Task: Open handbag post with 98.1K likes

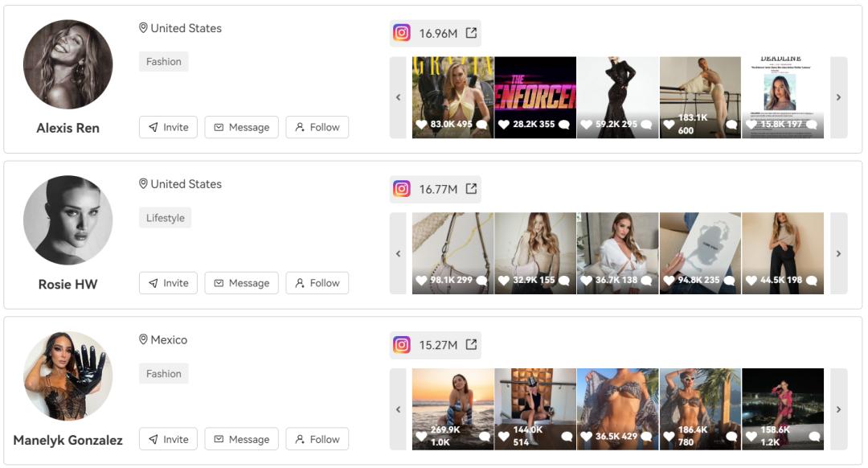Action: pyautogui.click(x=452, y=253)
